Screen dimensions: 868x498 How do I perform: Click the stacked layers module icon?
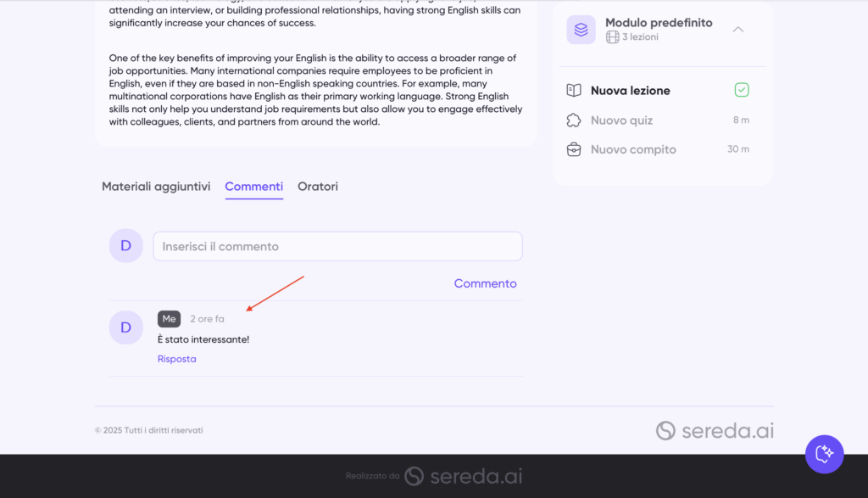(581, 30)
